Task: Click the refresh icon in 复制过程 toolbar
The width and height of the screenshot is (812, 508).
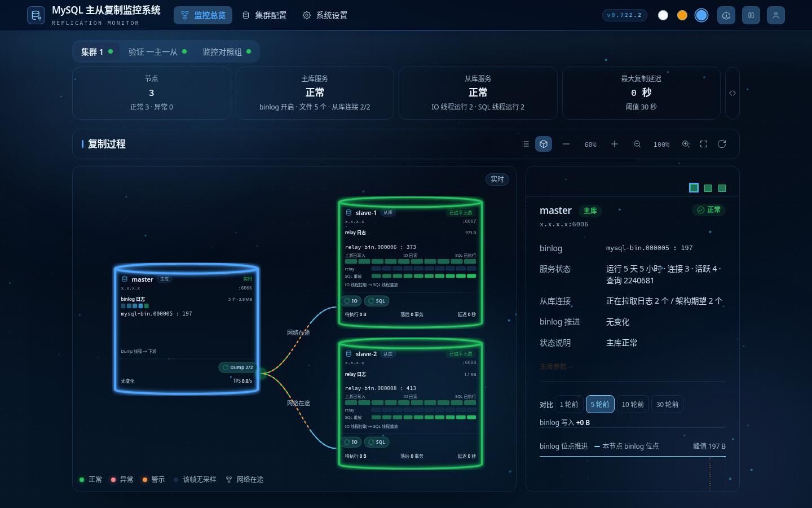Action: tap(722, 144)
